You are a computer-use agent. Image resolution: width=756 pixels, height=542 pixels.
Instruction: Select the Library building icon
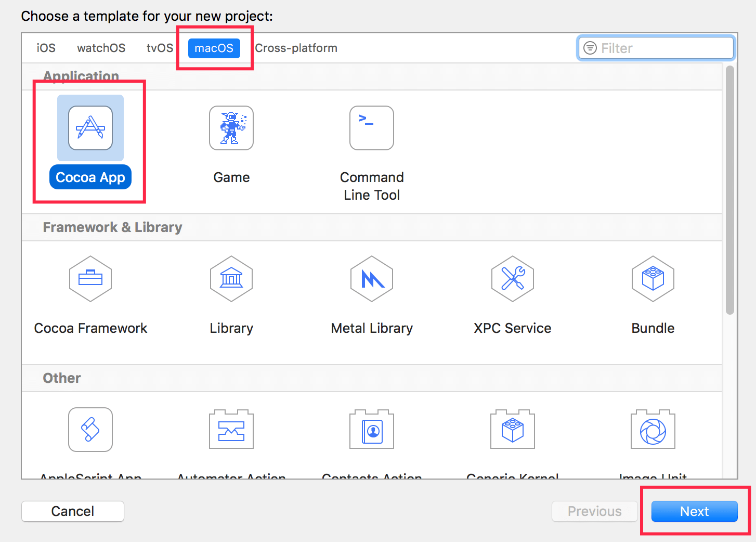tap(231, 279)
